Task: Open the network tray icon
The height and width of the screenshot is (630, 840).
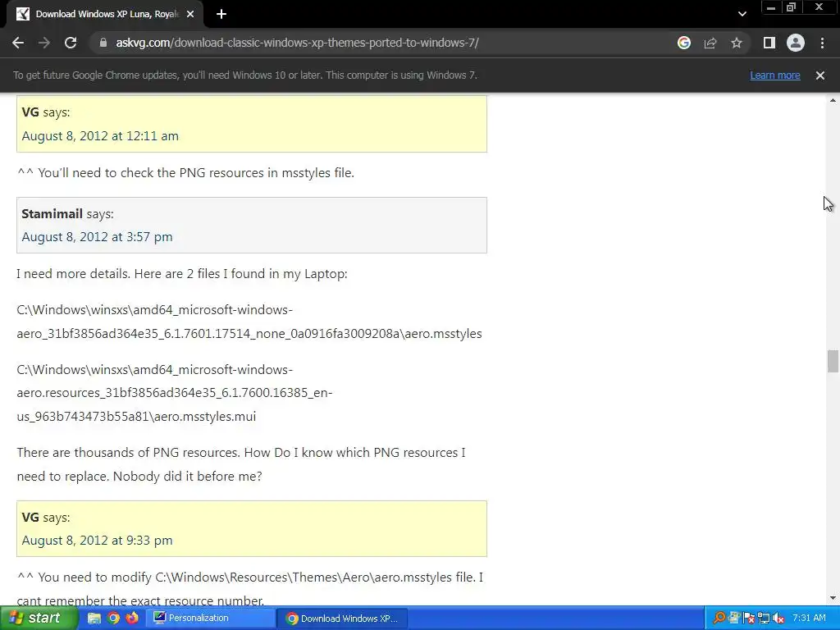Action: (x=764, y=619)
